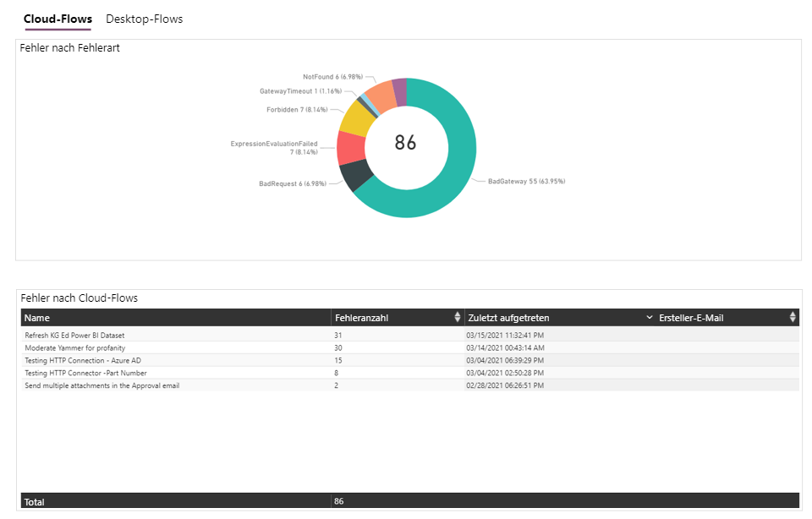
Task: Switch to the Desktop-Flows tab
Action: click(x=144, y=19)
